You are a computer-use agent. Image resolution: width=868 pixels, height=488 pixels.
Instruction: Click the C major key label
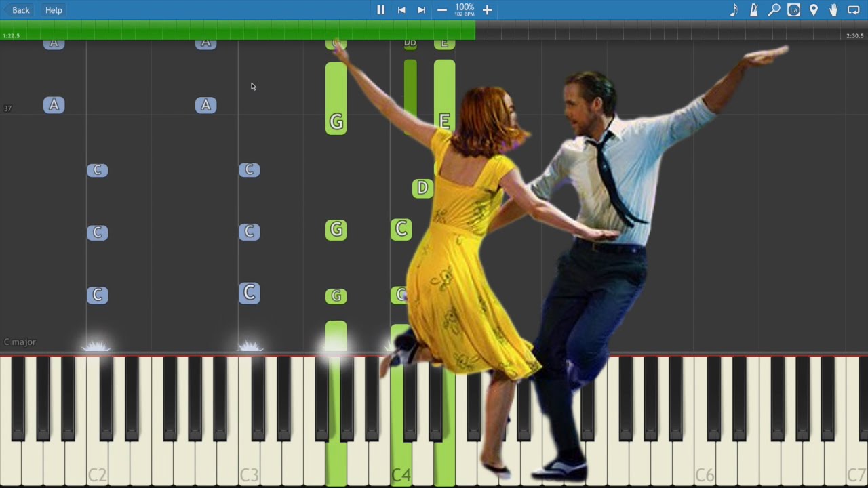point(20,342)
